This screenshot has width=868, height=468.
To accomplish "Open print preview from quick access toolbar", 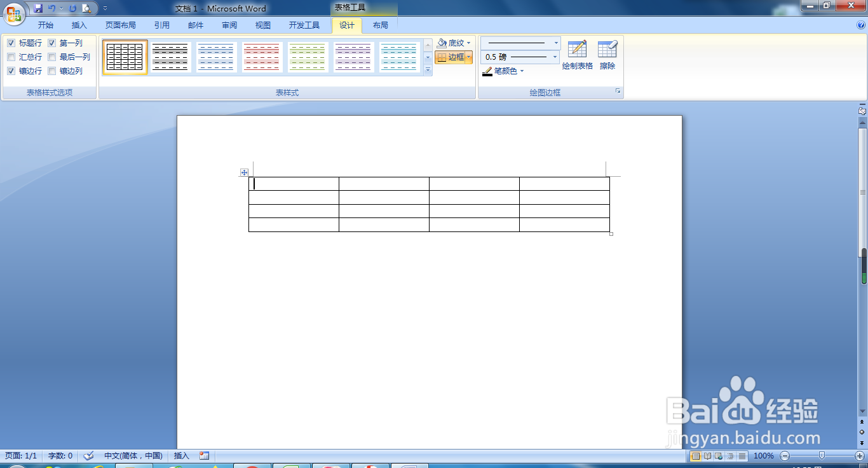I will point(86,8).
